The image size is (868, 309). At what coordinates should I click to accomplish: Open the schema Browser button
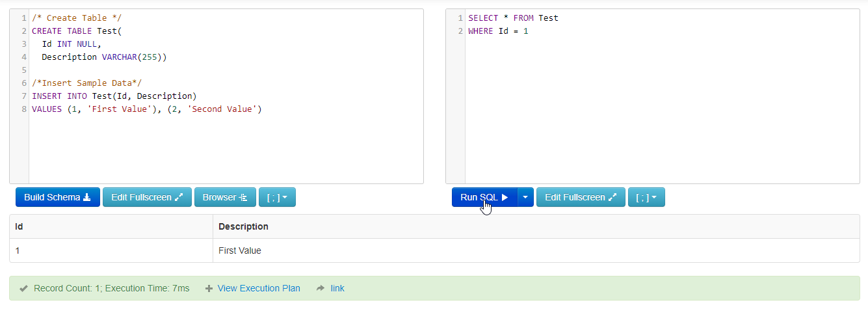[225, 197]
